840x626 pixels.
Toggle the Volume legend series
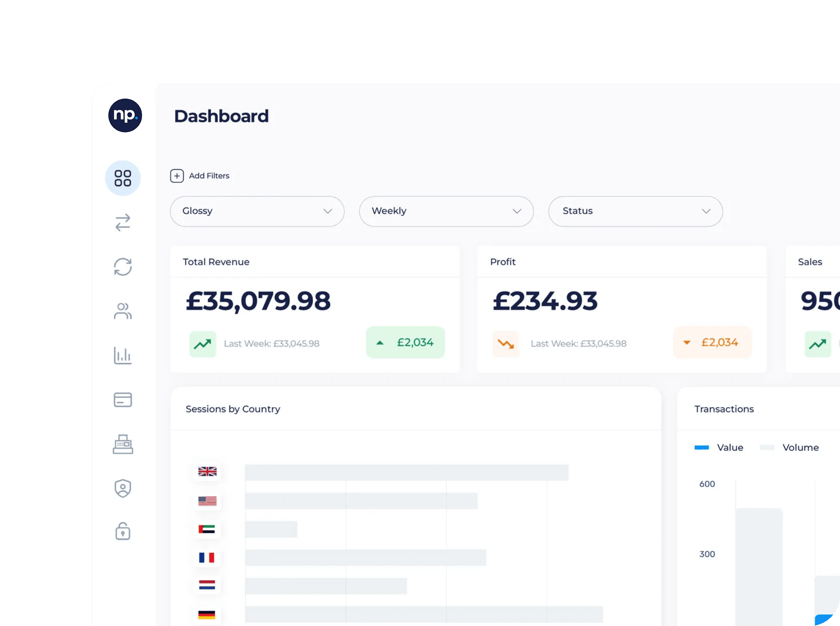coord(790,447)
